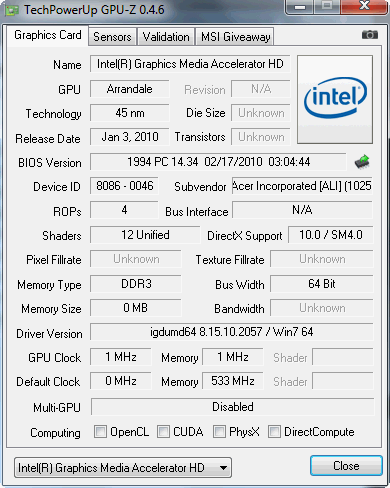This screenshot has height=488, width=390.
Task: Open the graphics adapter selection dropdown
Action: pos(123,468)
